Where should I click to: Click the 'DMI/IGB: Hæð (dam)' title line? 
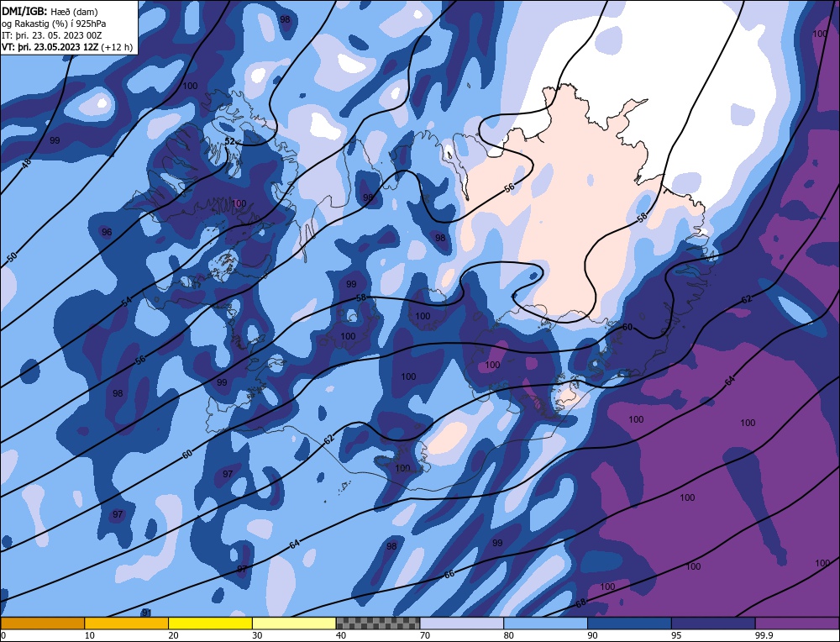(x=50, y=11)
